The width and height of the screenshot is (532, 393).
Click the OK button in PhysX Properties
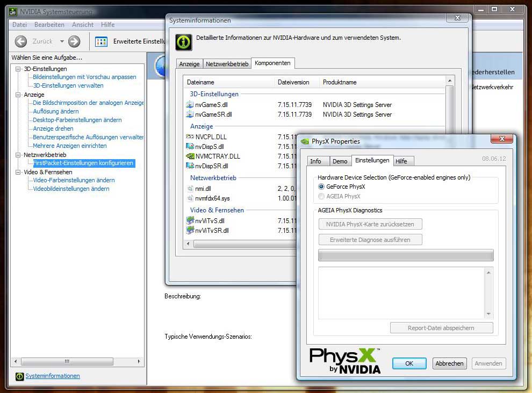409,363
